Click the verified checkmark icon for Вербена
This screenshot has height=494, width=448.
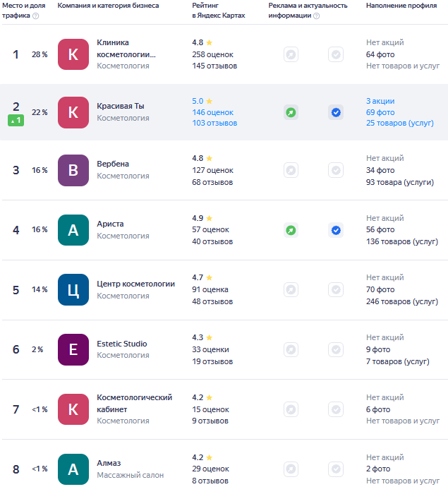click(x=336, y=171)
